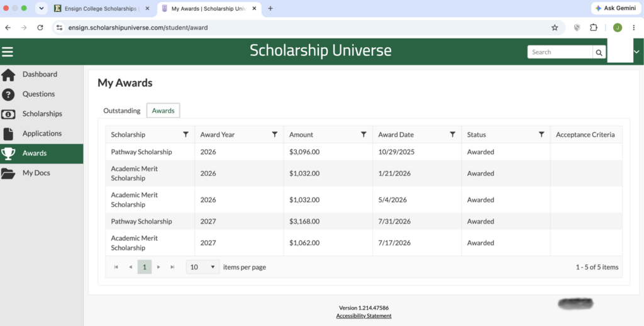Screen dimensions: 644x326
Task: Sort by the Acceptance Criteria column header
Action: tap(586, 134)
